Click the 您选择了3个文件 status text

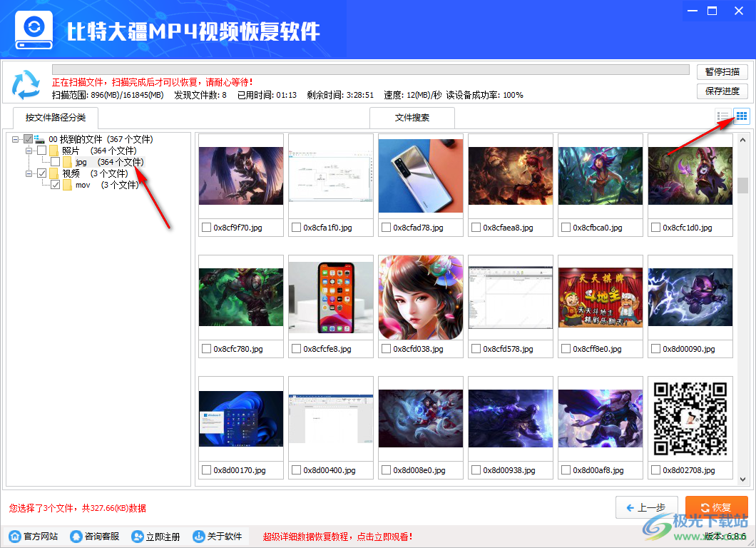77,508
